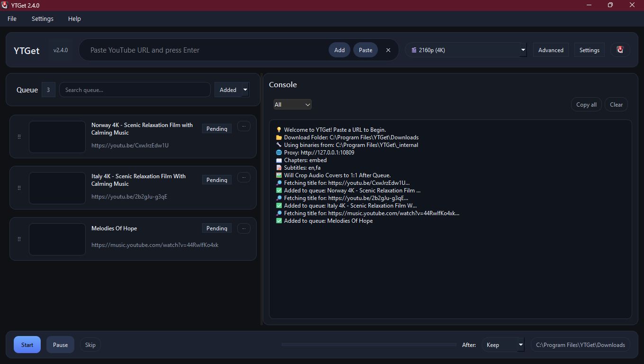Click the Chapters: embed console line
The image size is (644, 364).
(x=301, y=160)
